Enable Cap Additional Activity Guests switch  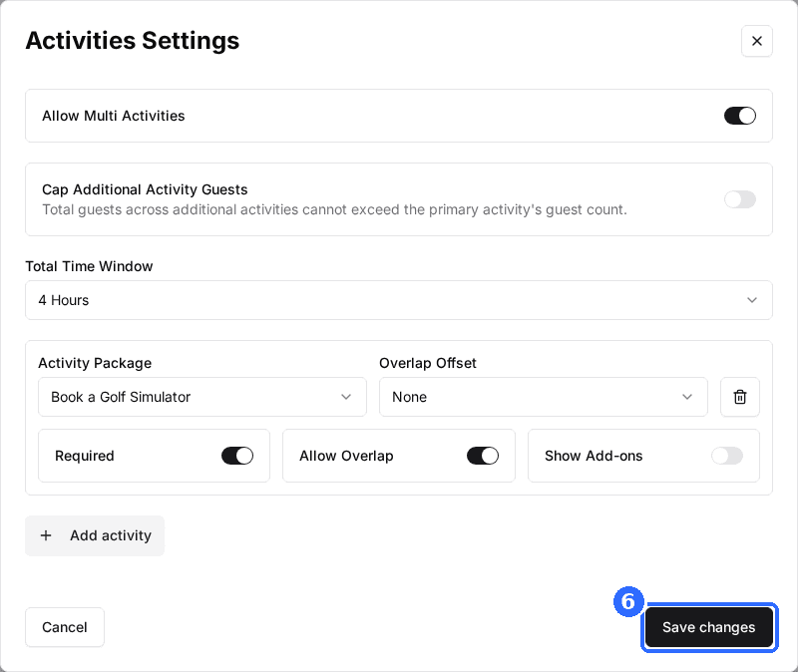click(739, 199)
